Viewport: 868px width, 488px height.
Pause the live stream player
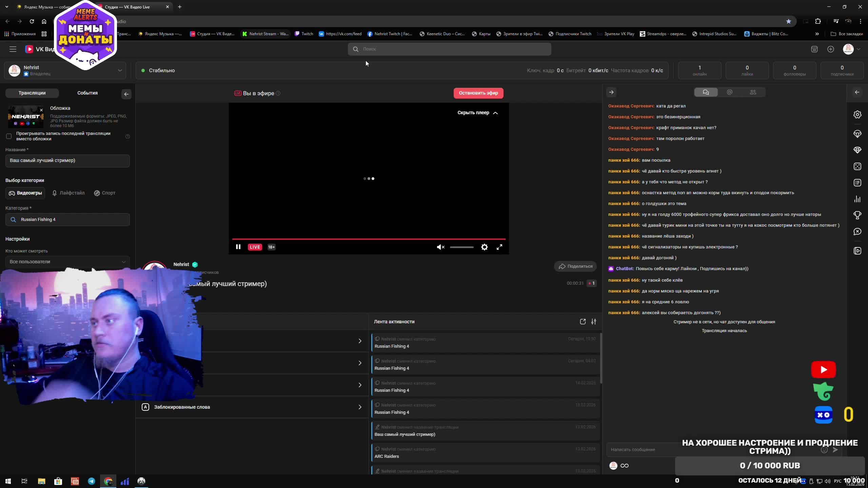[x=238, y=247]
